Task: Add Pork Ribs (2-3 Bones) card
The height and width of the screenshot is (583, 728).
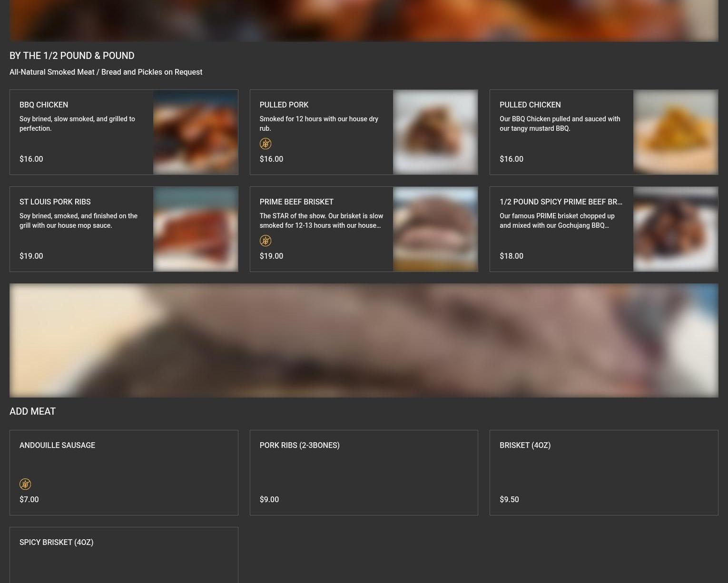Action: click(364, 472)
